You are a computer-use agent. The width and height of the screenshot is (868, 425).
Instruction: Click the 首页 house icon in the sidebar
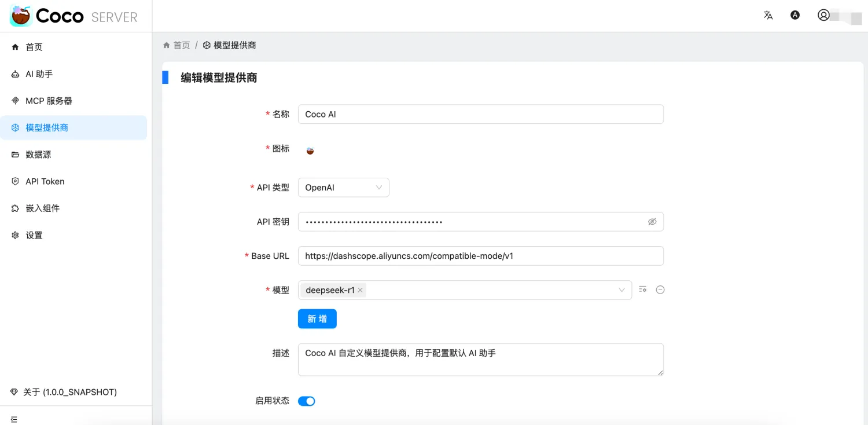(16, 47)
